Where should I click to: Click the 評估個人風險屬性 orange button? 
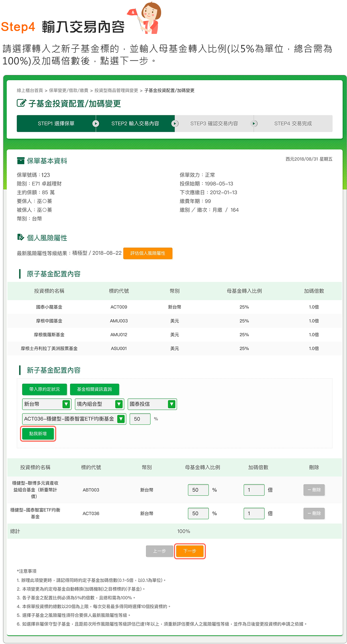coord(148,253)
